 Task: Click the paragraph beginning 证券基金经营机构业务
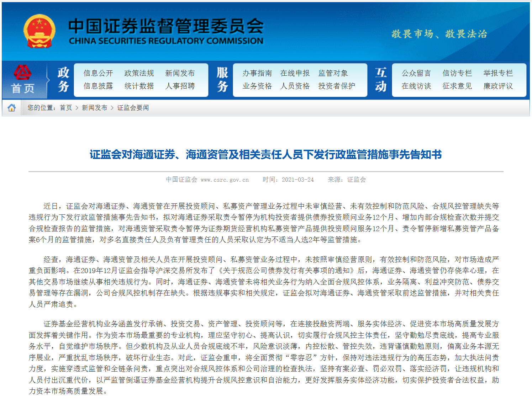(264, 357)
